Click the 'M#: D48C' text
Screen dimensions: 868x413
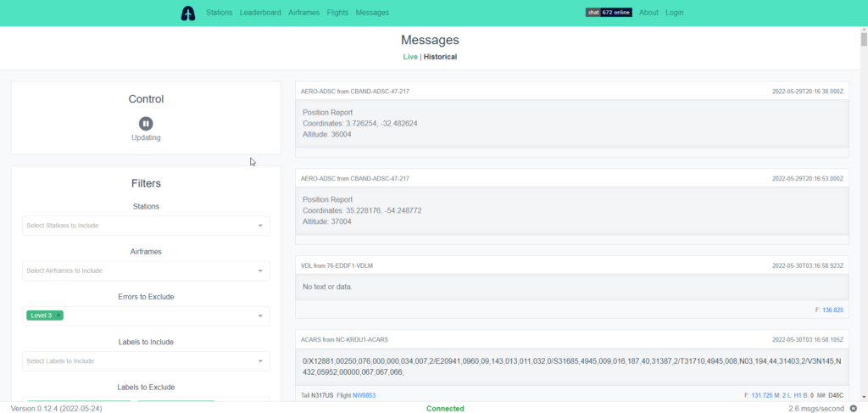point(829,395)
